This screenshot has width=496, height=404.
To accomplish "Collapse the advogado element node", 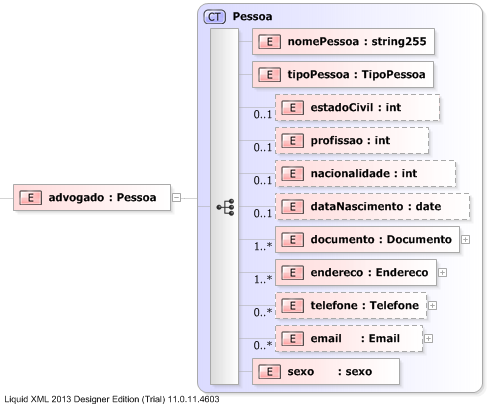I will [x=177, y=198].
